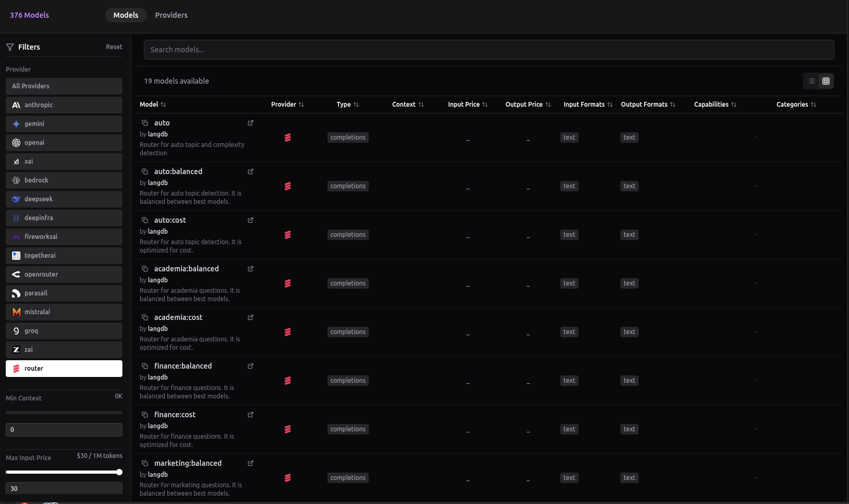Switch to grid table view icon
The image size is (849, 504).
click(x=826, y=81)
